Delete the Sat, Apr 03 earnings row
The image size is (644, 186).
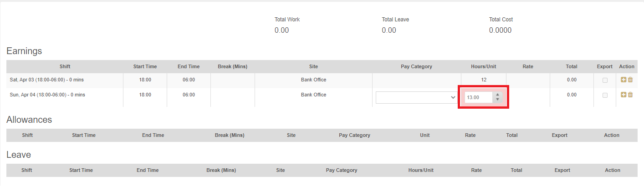tap(630, 80)
